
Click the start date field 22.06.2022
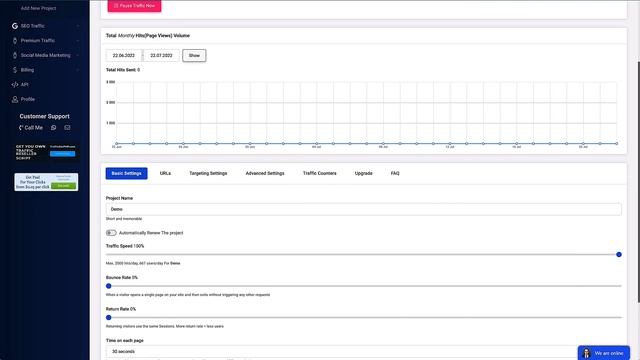124,56
